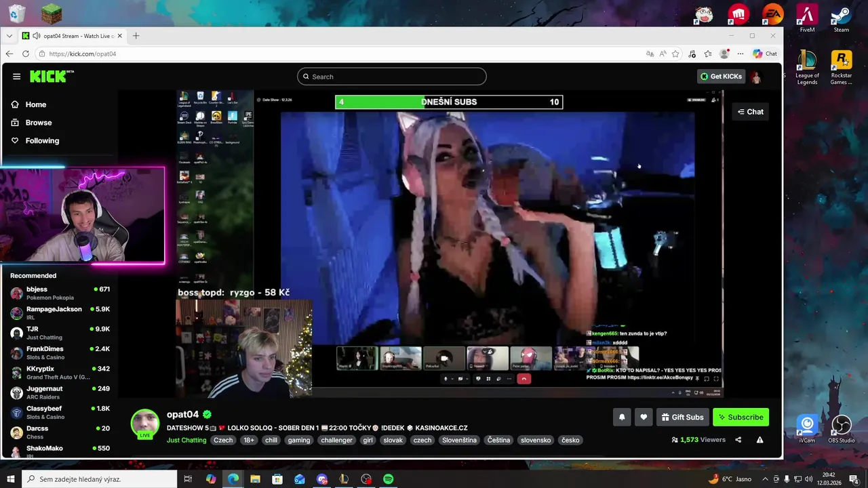The image size is (868, 488).
Task: Click the taskbar volume speaker icon
Action: (808, 479)
